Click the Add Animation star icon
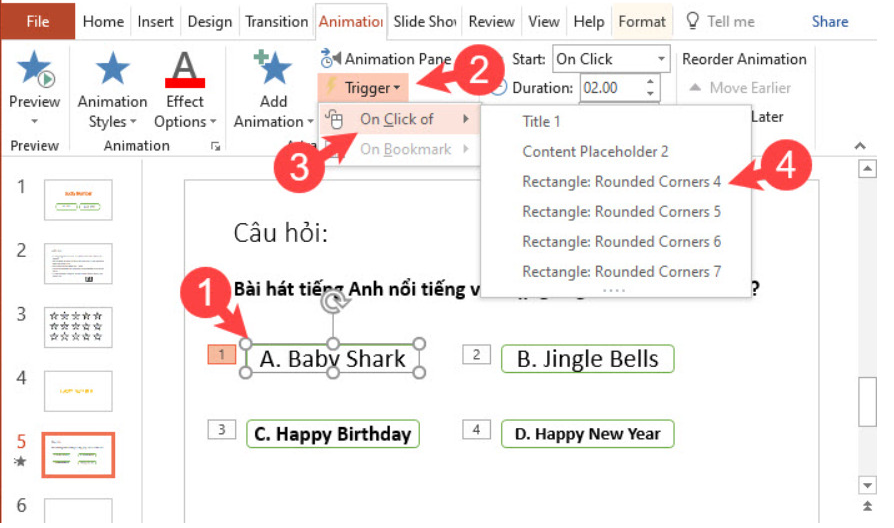The image size is (894, 528). [273, 69]
